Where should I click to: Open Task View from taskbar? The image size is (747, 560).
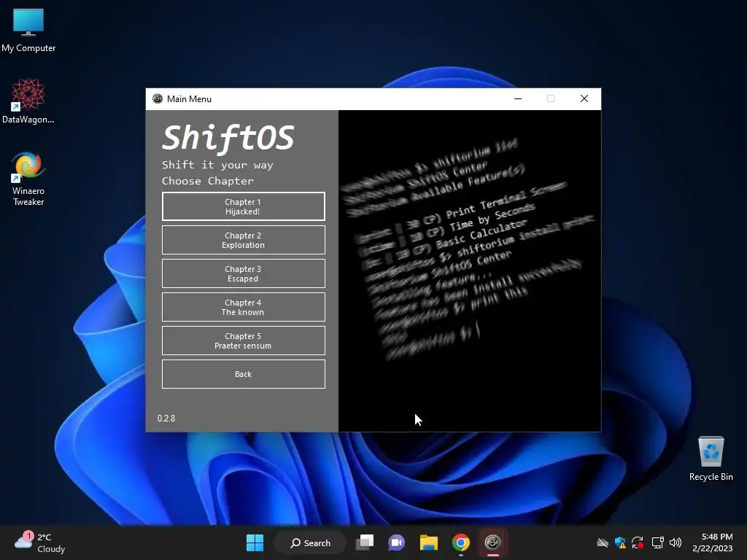[x=365, y=542]
